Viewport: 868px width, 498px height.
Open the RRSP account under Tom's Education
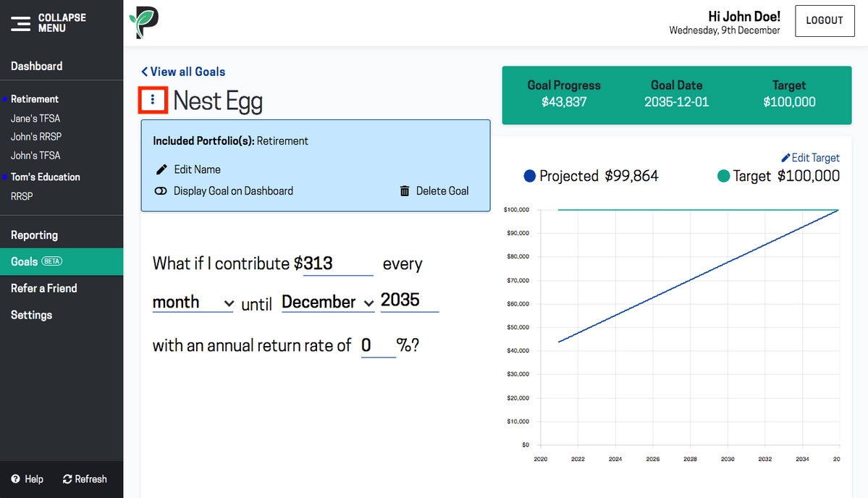(x=22, y=196)
